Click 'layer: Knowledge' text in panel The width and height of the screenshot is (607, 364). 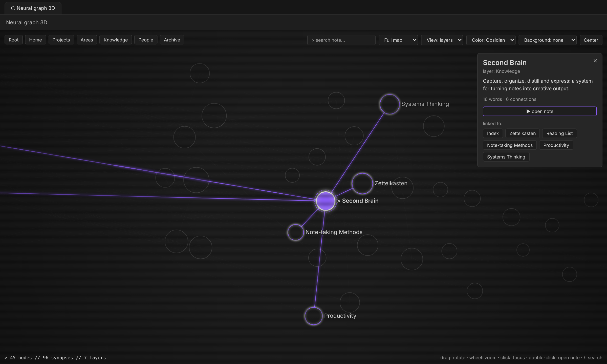[x=501, y=71]
